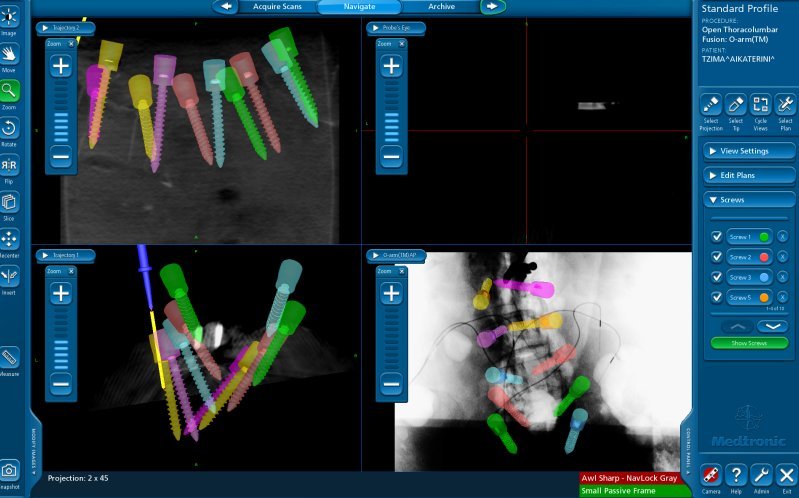Switch to Navigate tab
Screen dimensions: 799x498
pyautogui.click(x=359, y=7)
